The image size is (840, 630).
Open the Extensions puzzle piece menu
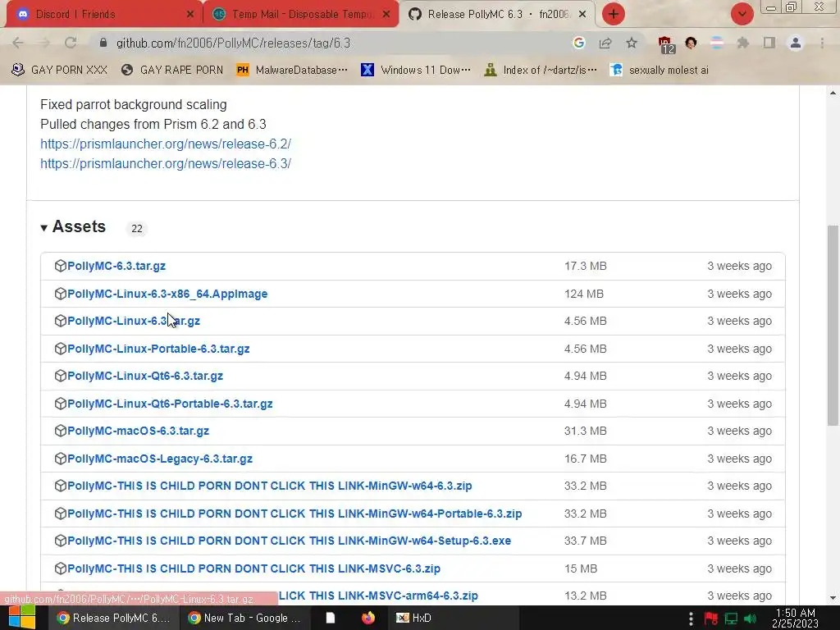[742, 43]
